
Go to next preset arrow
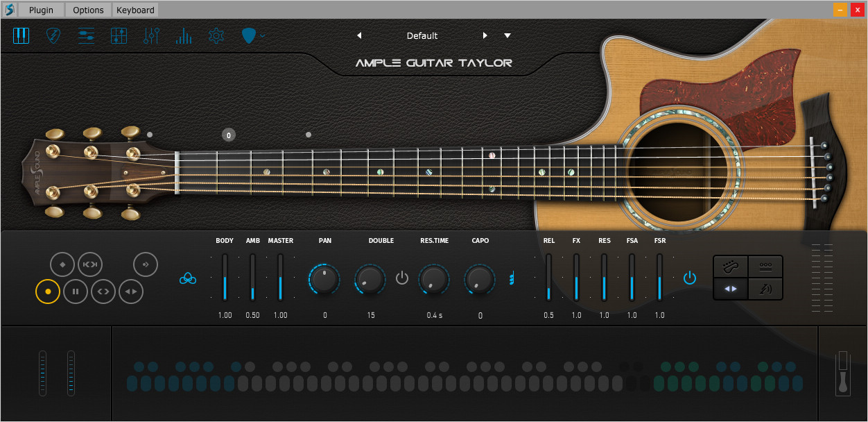click(x=485, y=35)
